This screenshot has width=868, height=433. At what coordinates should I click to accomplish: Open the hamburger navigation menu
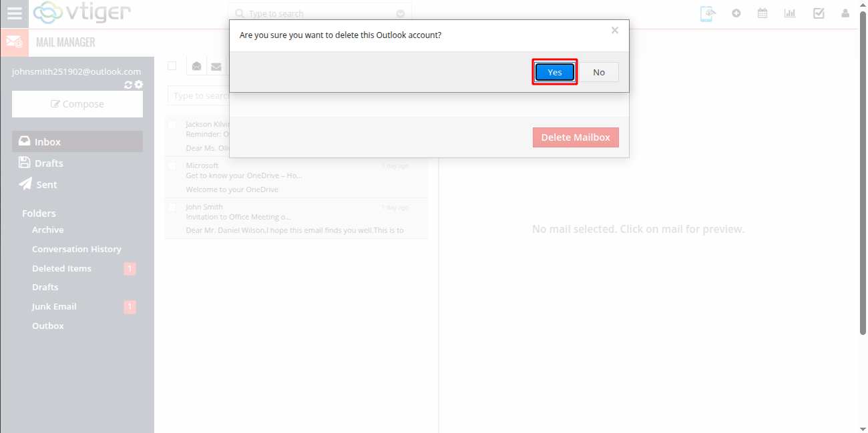point(14,13)
